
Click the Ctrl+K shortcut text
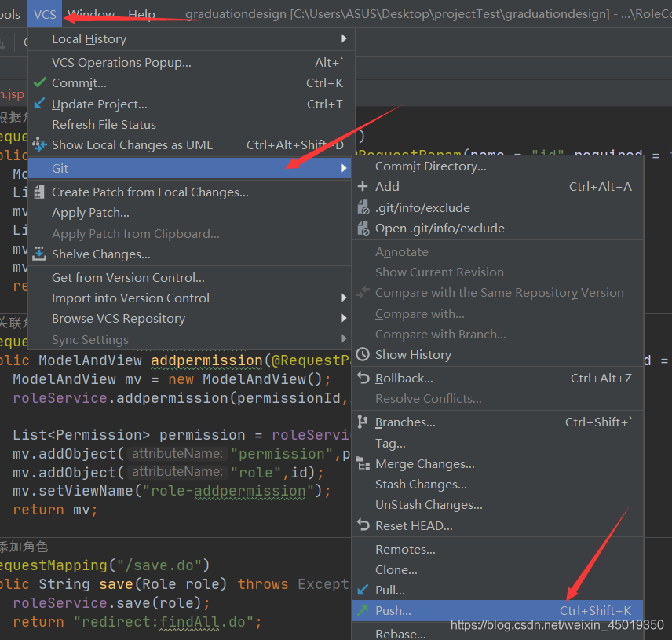[324, 82]
